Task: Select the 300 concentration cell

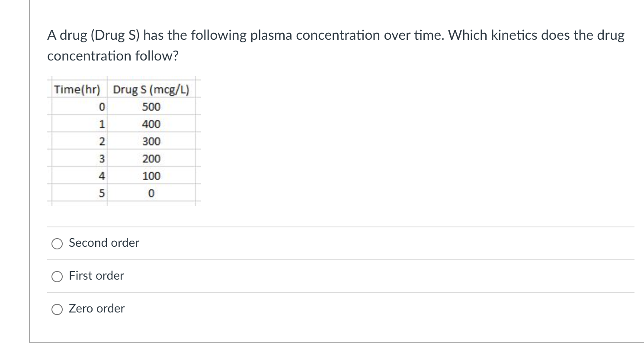Action: tap(151, 141)
